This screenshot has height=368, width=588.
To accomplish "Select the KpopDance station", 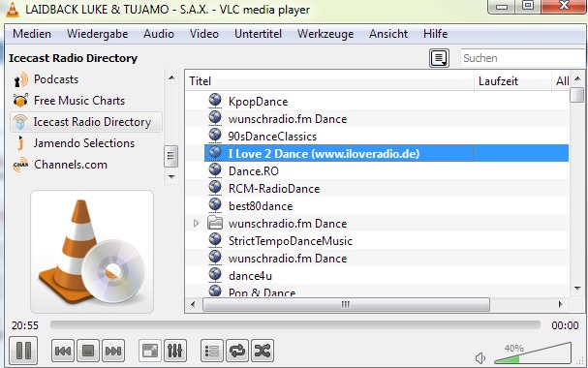I will tap(258, 102).
